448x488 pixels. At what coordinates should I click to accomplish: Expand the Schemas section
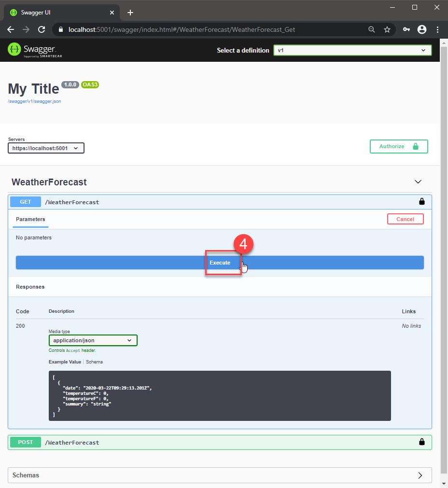click(420, 475)
